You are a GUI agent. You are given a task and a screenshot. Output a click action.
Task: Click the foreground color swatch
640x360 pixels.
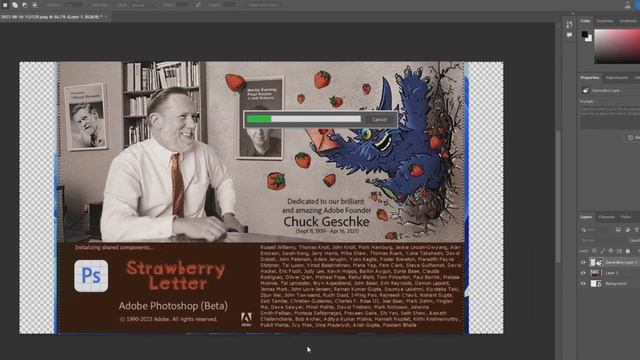click(585, 34)
